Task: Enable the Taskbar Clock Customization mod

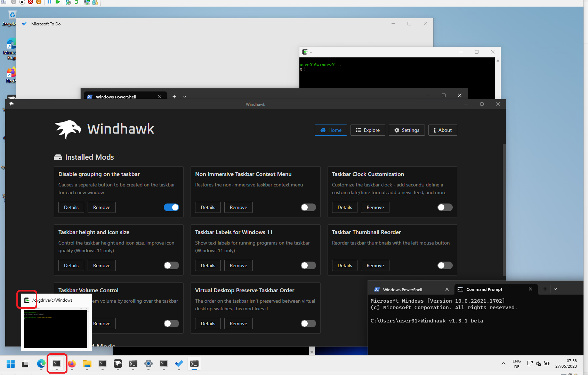Action: tap(445, 207)
